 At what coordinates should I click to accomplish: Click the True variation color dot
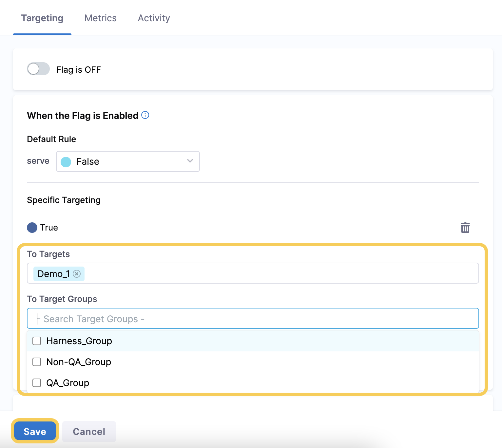point(32,227)
